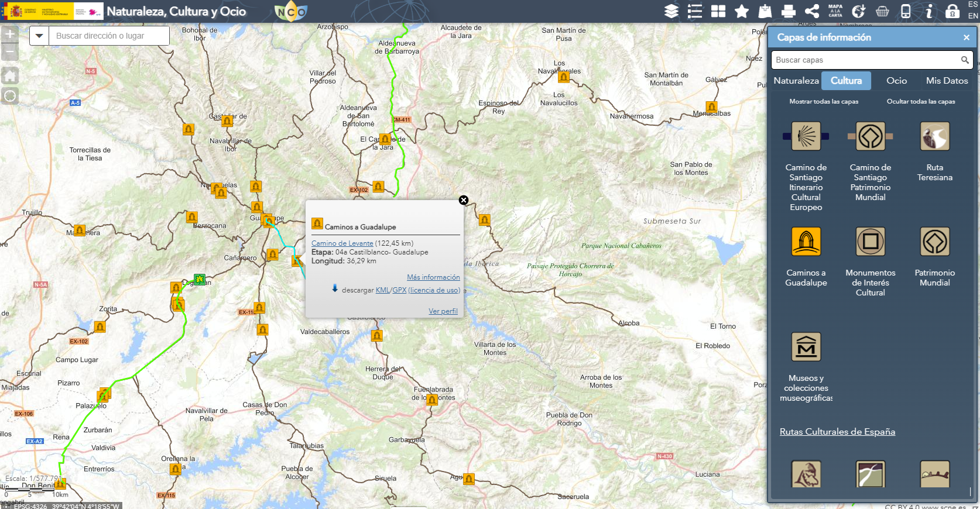Focus the Buscar dirección o lugar field
The width and height of the screenshot is (980, 509).
click(109, 36)
